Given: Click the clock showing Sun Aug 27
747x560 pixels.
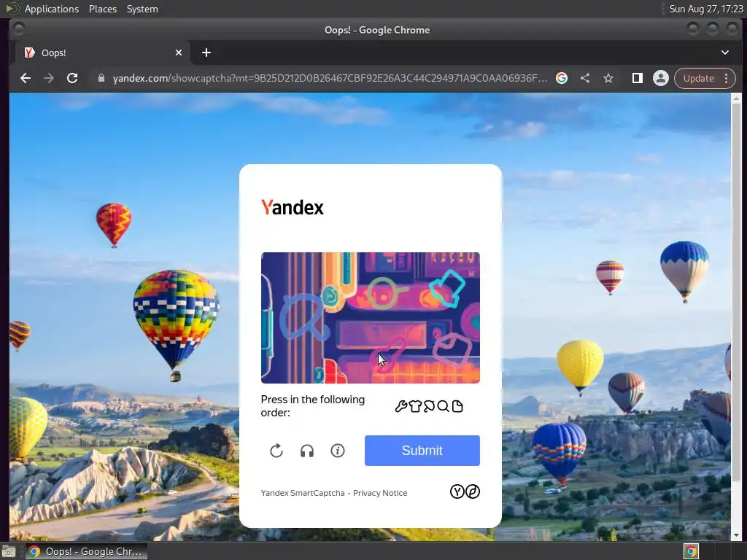Looking at the screenshot, I should [x=706, y=9].
